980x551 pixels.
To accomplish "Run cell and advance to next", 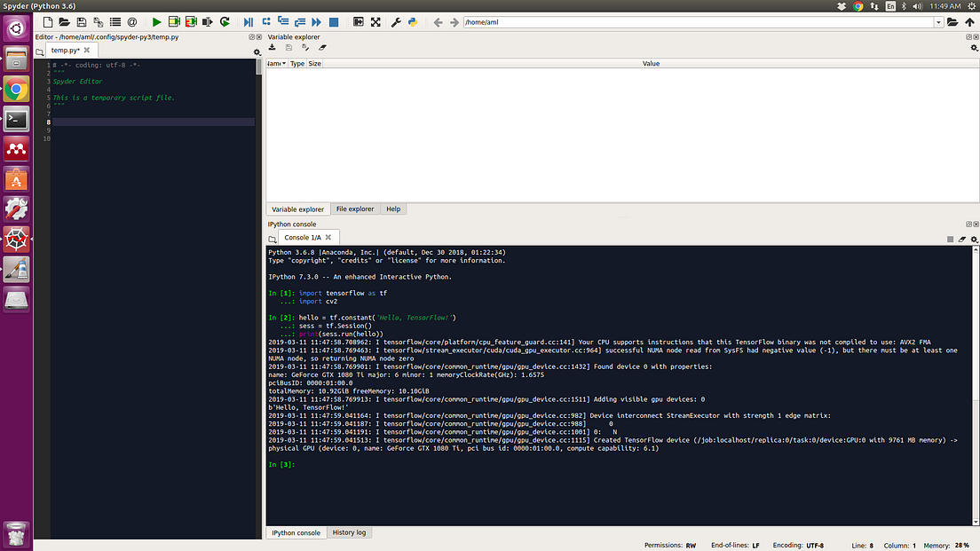I will (x=191, y=22).
